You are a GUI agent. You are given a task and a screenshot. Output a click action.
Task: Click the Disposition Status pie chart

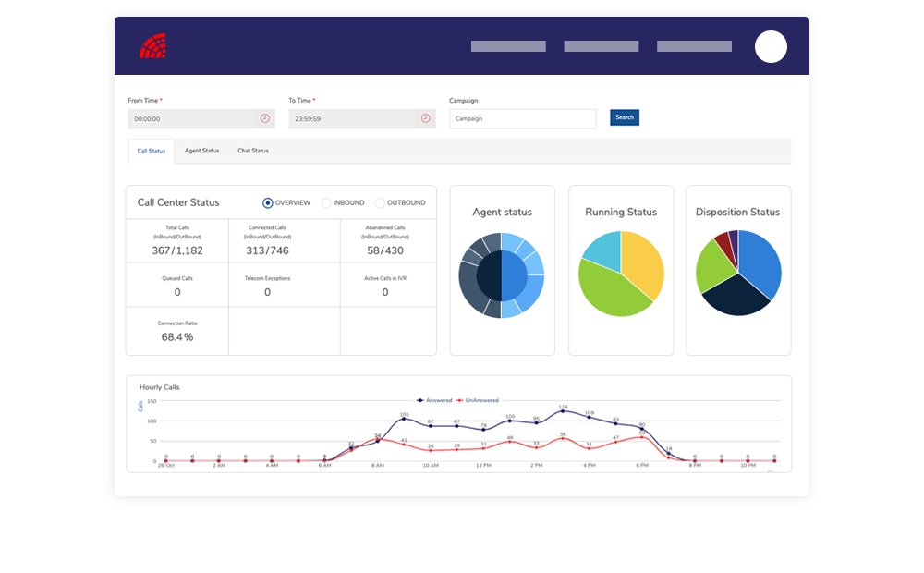[738, 274]
